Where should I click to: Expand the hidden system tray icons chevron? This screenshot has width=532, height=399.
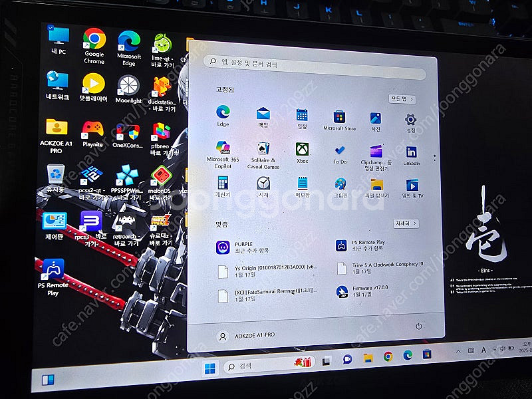(458, 352)
